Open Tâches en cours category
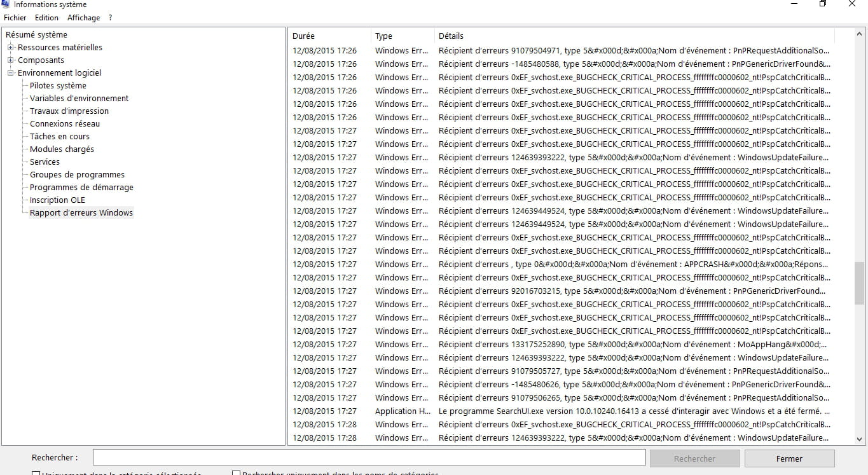The image size is (868, 475). pos(60,137)
